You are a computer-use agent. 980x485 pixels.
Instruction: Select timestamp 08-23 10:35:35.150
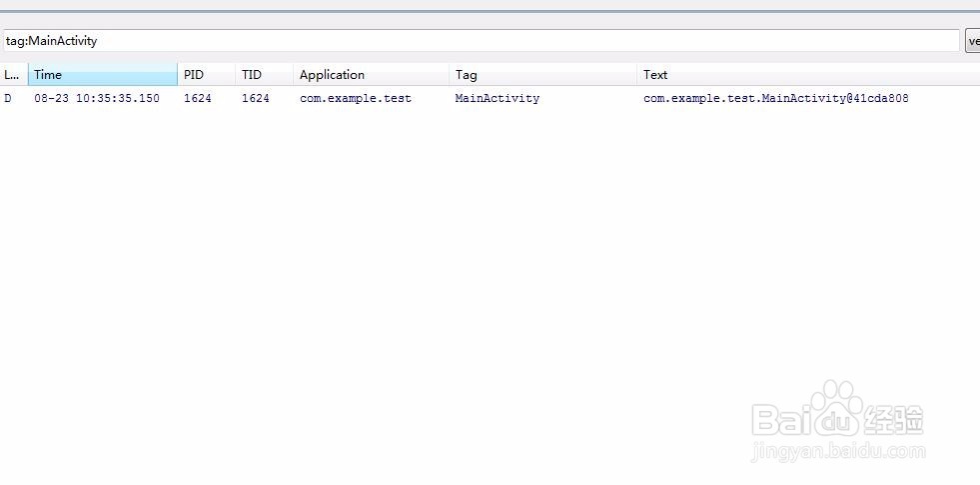(97, 98)
